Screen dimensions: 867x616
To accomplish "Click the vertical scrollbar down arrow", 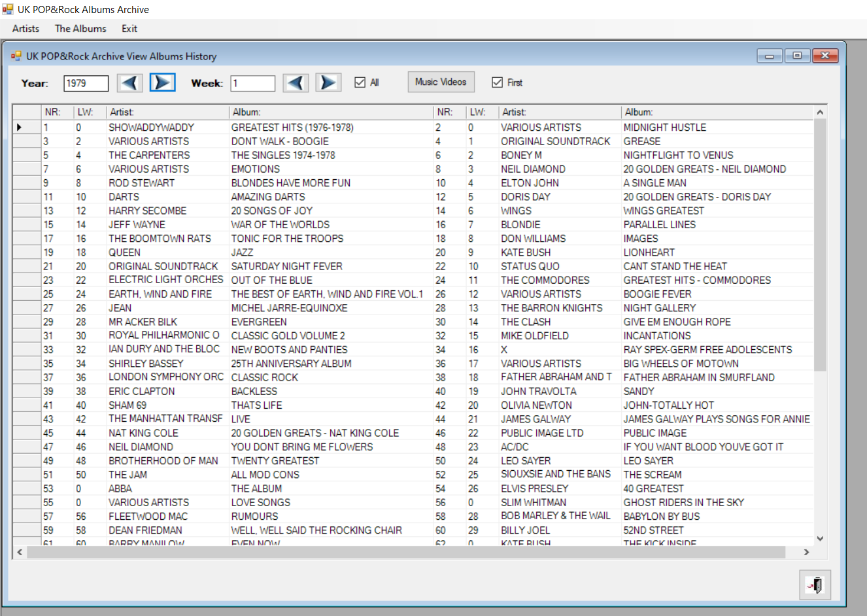I will tap(820, 539).
